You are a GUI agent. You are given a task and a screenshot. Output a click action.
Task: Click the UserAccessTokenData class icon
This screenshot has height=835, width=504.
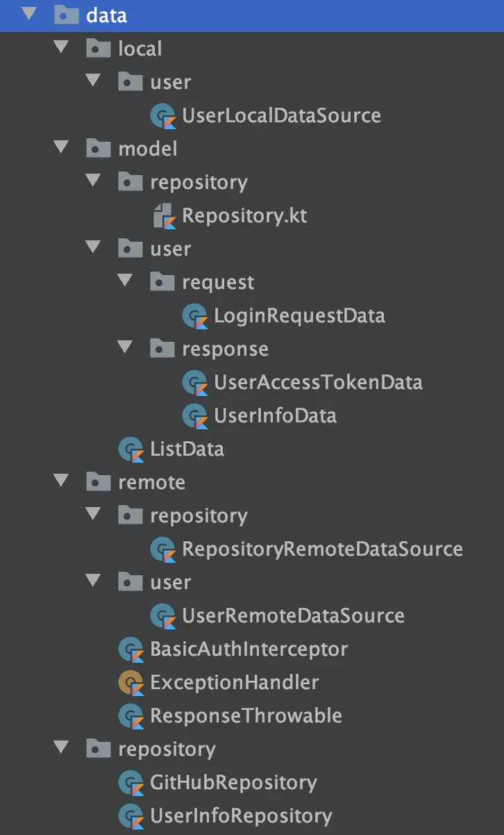pyautogui.click(x=195, y=383)
